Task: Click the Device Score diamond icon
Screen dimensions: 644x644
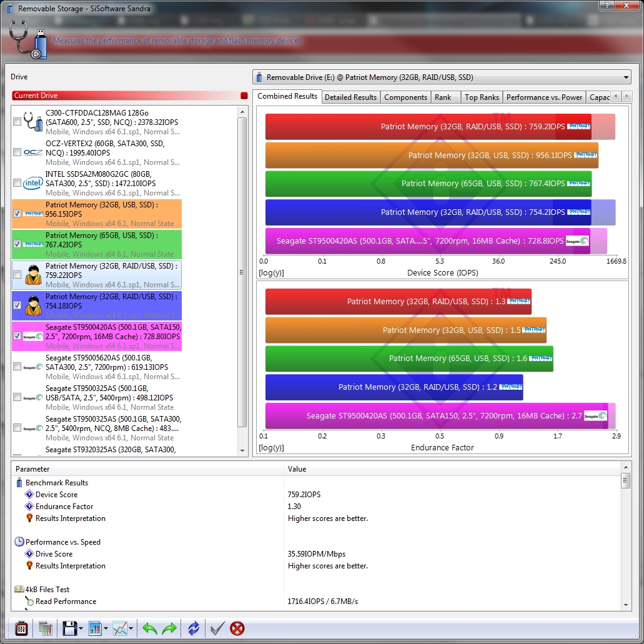Action: tap(29, 494)
